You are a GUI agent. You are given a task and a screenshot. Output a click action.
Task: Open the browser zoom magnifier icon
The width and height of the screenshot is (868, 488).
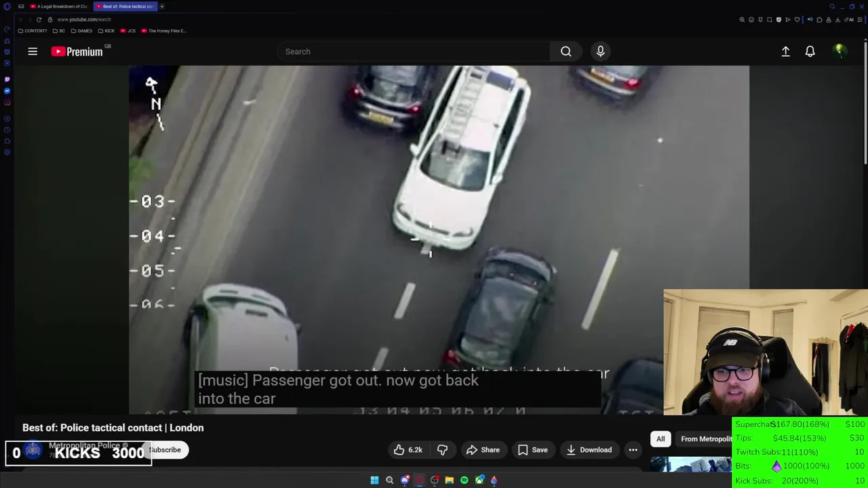pos(742,20)
